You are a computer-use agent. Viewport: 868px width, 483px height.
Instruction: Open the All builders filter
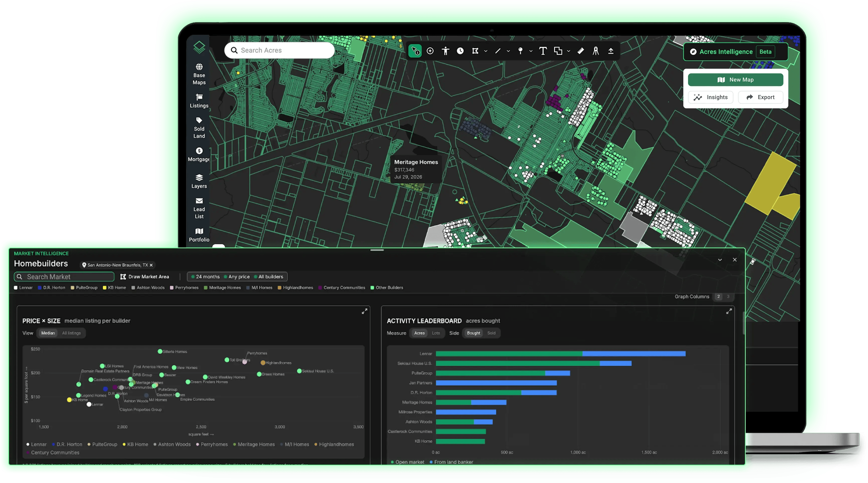(268, 277)
